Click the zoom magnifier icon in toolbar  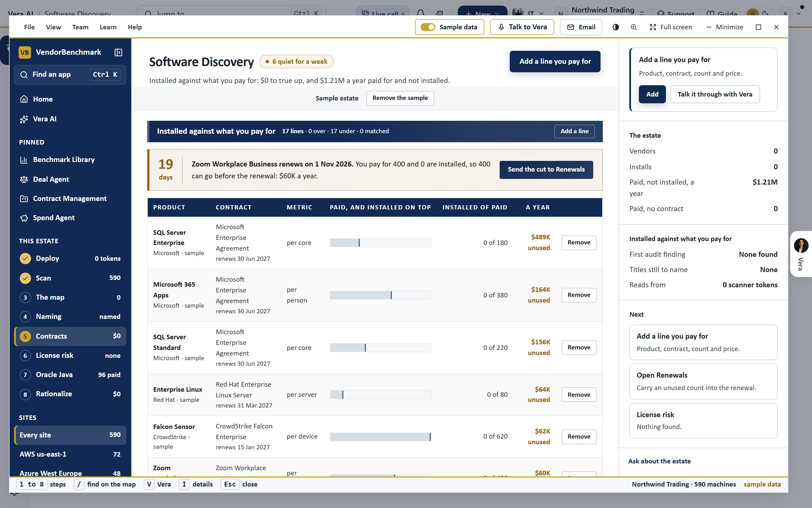(x=634, y=27)
